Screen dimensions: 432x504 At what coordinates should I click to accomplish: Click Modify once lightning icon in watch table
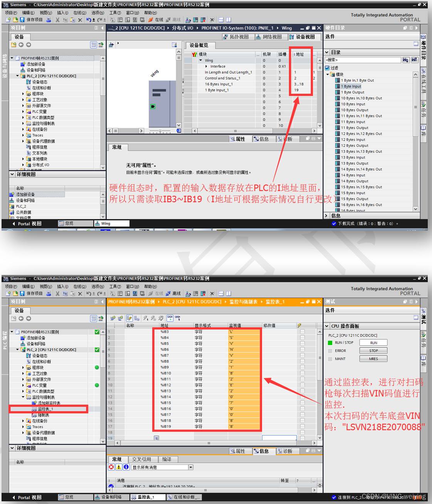[146, 318]
